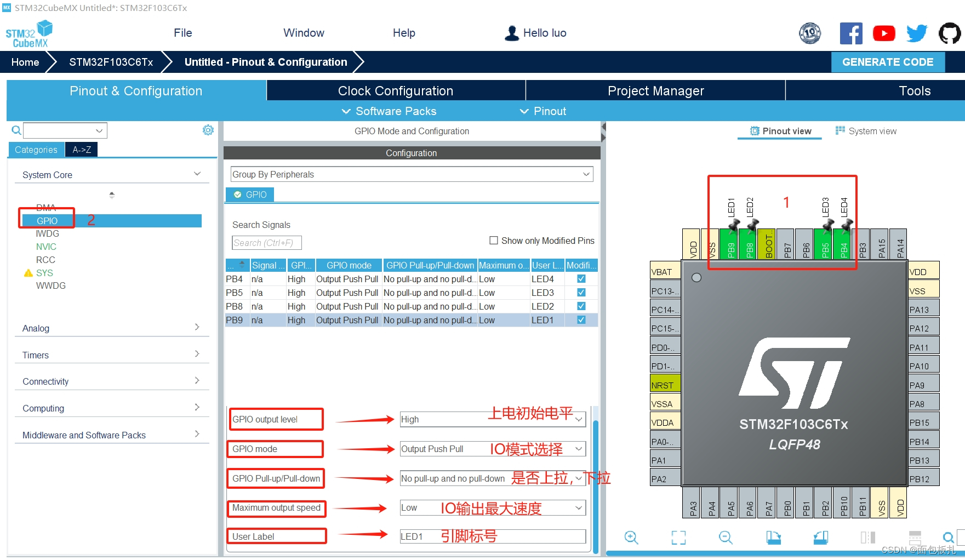This screenshot has width=965, height=560.
Task: Toggle vertical split view icon
Action: pyautogui.click(x=868, y=538)
